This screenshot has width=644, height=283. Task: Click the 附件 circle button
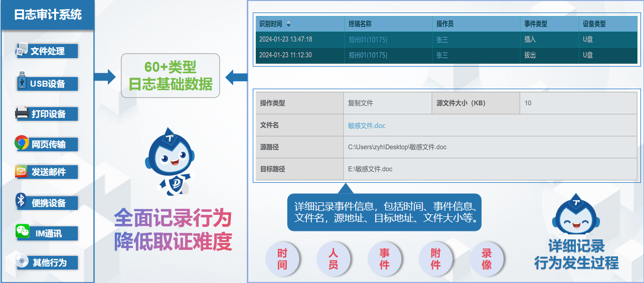click(436, 259)
